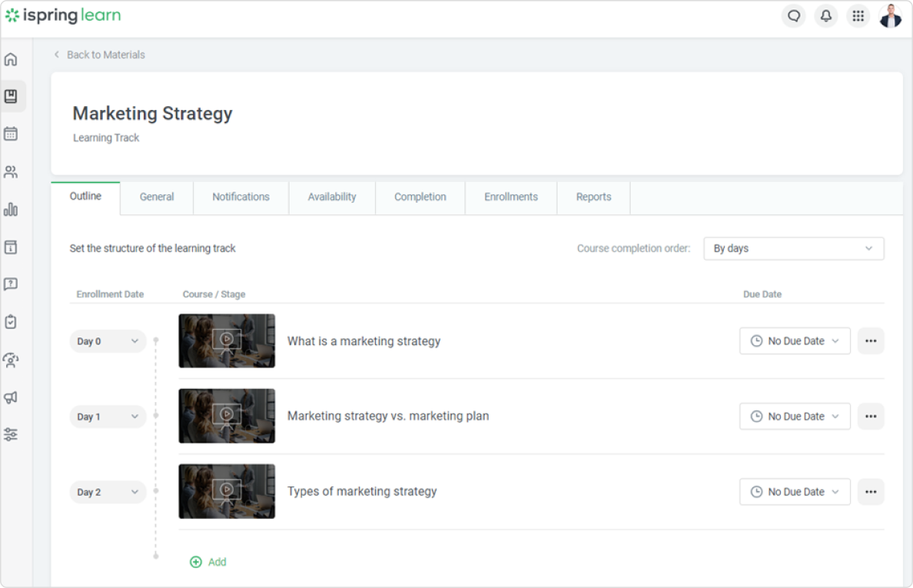Click thumbnail of Types of marketing strategy
Screen dimensions: 913x588
pos(227,491)
